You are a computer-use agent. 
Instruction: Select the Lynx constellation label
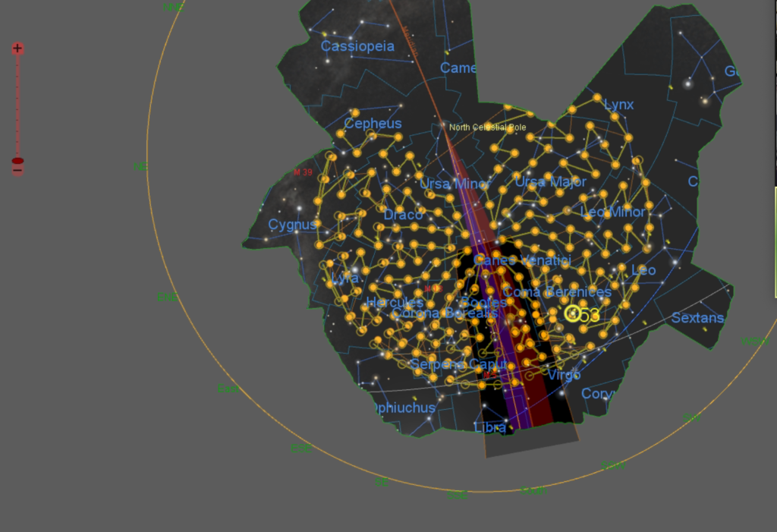[619, 105]
